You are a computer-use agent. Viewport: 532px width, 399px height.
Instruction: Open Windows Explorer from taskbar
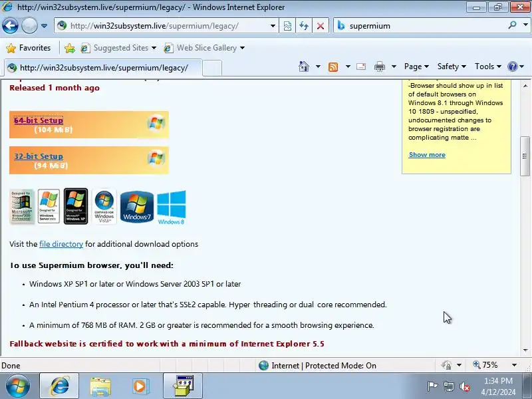tap(100, 386)
